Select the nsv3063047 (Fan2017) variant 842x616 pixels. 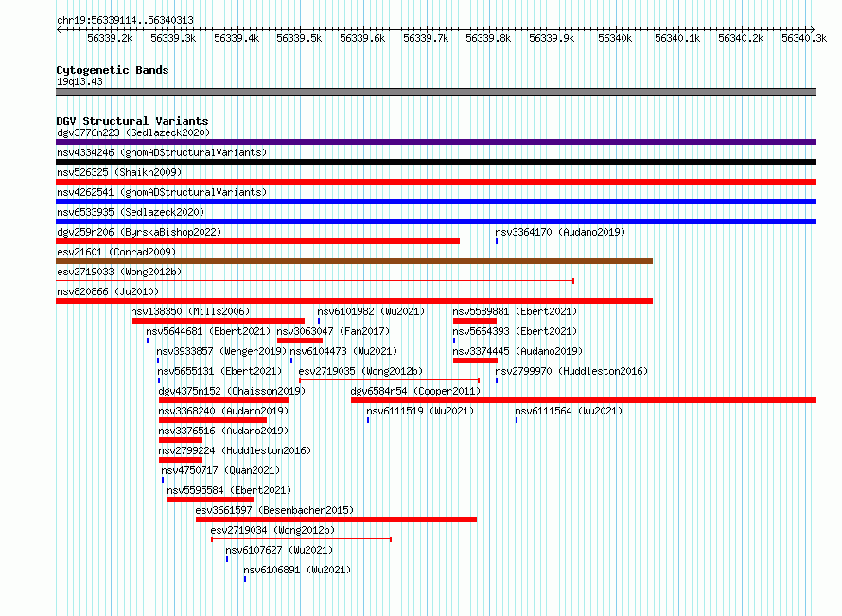click(x=300, y=341)
